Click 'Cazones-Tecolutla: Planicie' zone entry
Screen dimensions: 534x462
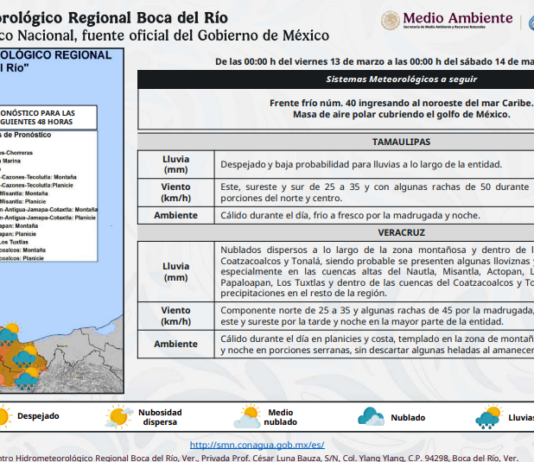[x=37, y=185]
